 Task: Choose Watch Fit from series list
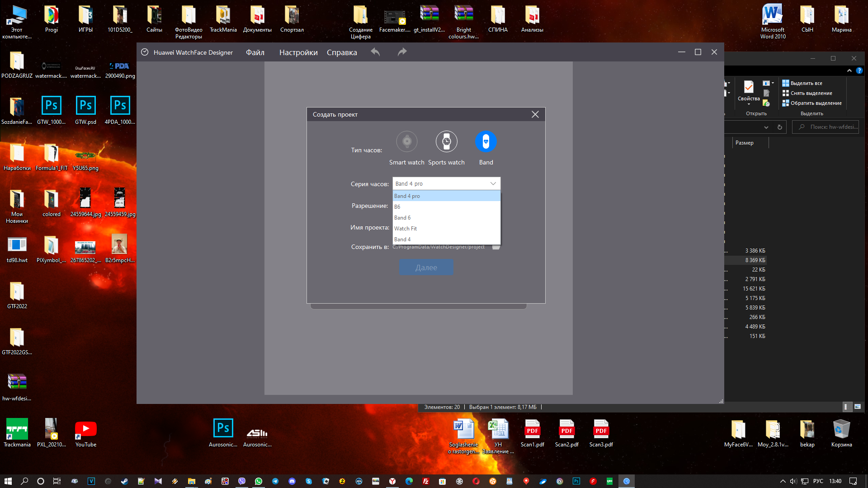pos(446,228)
